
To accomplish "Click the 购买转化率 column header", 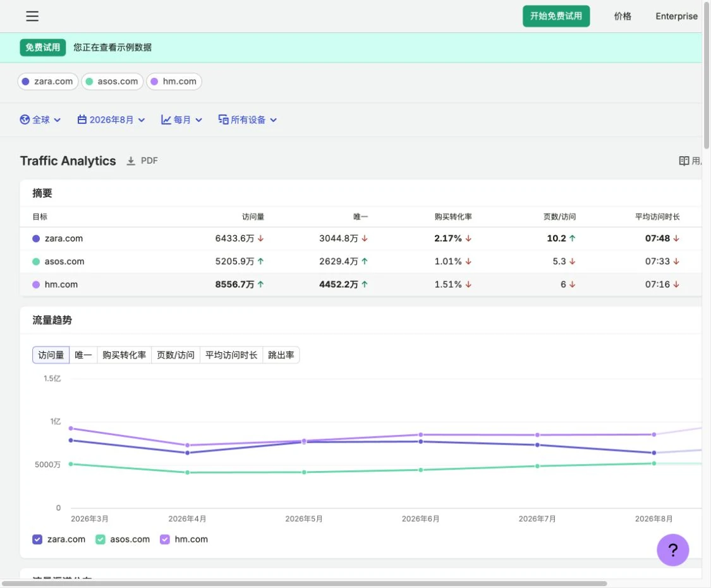I will tap(453, 217).
